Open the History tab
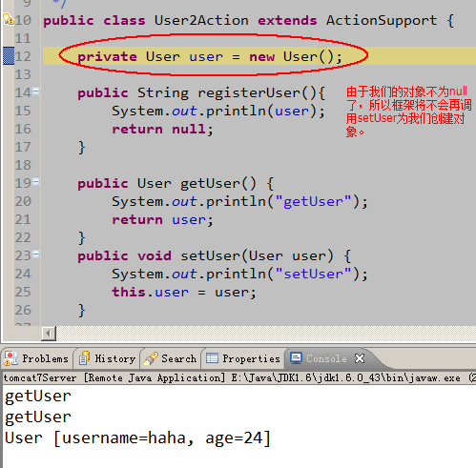The width and height of the screenshot is (476, 468). 108,358
